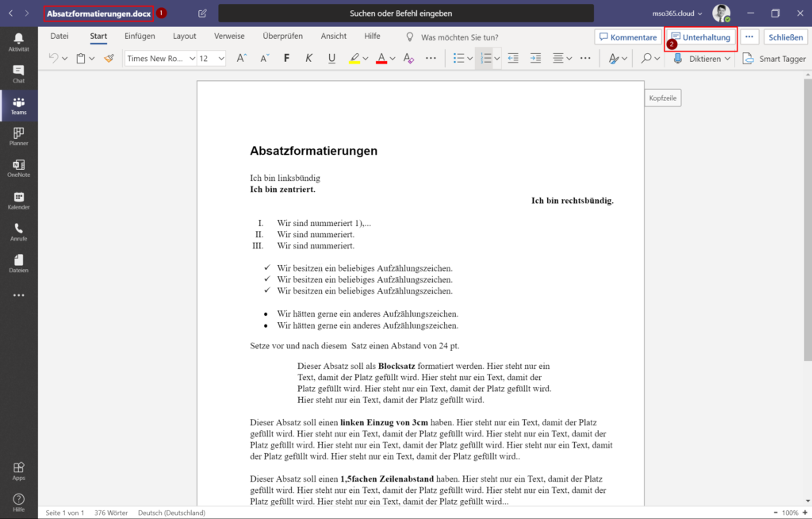Click the paste clipboard icon
The width and height of the screenshot is (812, 519).
point(81,58)
